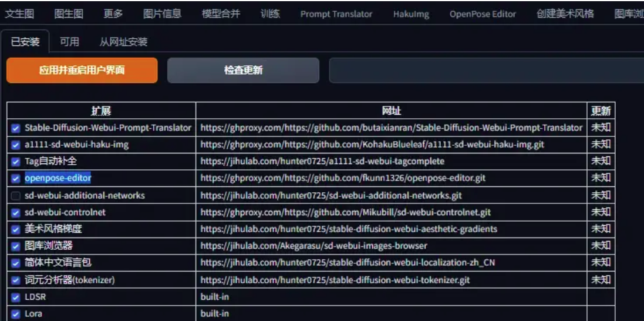This screenshot has width=644, height=321.
Task: Toggle the 词元分析器(tokenizer) checkbox
Action: pos(16,280)
